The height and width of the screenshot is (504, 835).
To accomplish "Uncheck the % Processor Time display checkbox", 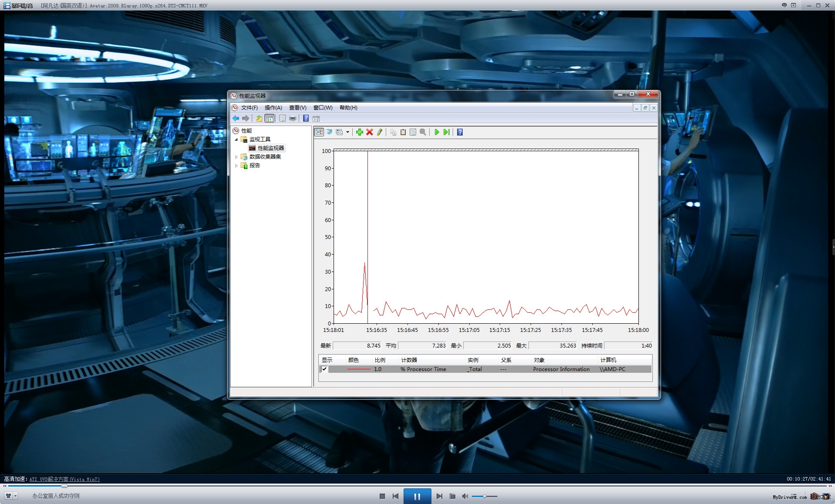I will pyautogui.click(x=324, y=369).
